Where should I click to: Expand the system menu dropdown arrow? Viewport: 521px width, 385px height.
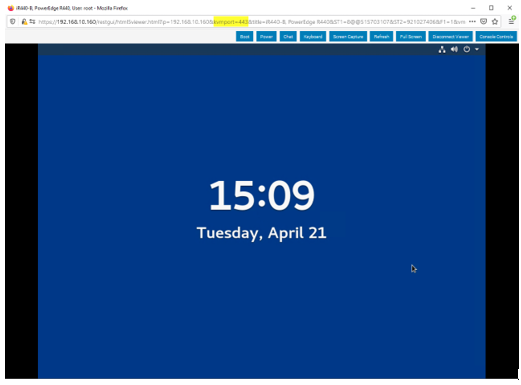(x=477, y=49)
